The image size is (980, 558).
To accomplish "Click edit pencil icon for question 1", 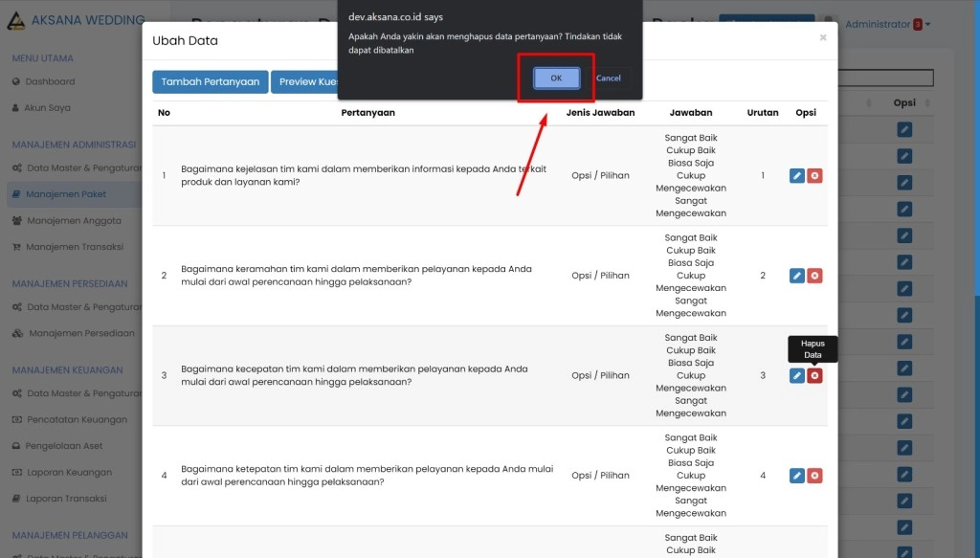I will (796, 175).
